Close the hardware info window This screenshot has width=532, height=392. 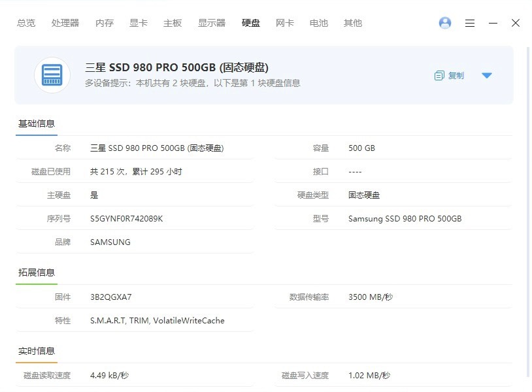click(x=516, y=23)
